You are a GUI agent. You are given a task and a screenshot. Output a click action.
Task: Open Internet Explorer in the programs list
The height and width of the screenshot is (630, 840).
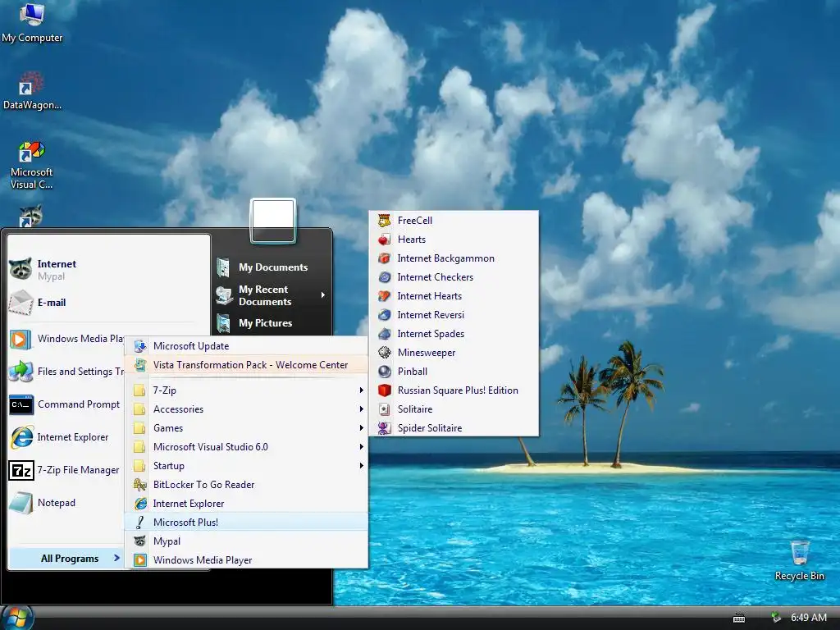(x=246, y=504)
